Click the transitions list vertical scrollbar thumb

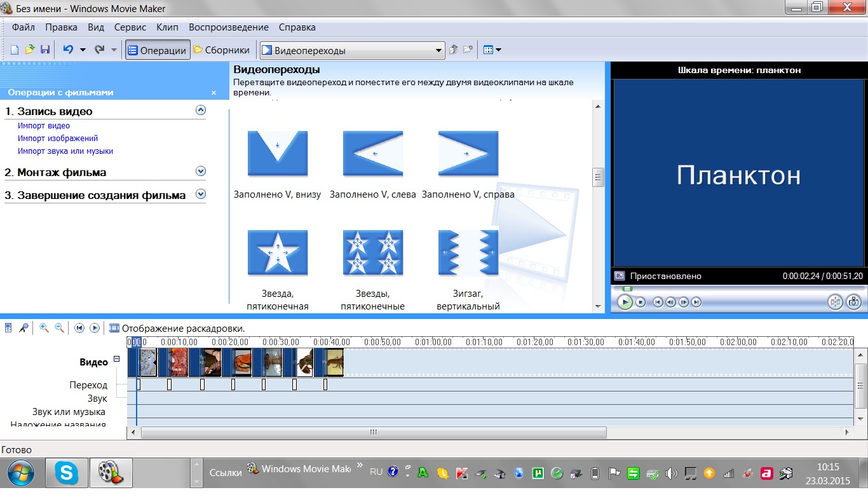[598, 177]
